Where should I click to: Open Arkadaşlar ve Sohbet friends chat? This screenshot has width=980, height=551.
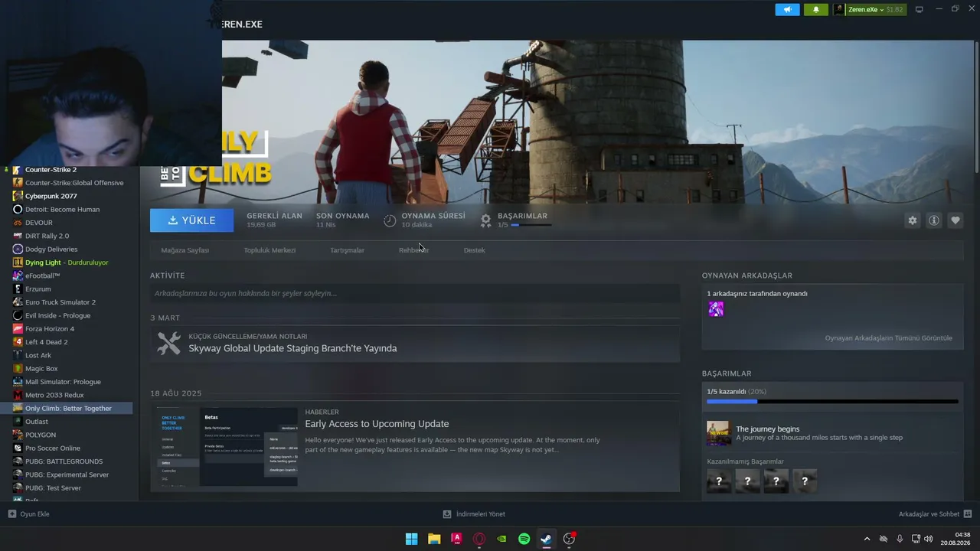tap(936, 514)
